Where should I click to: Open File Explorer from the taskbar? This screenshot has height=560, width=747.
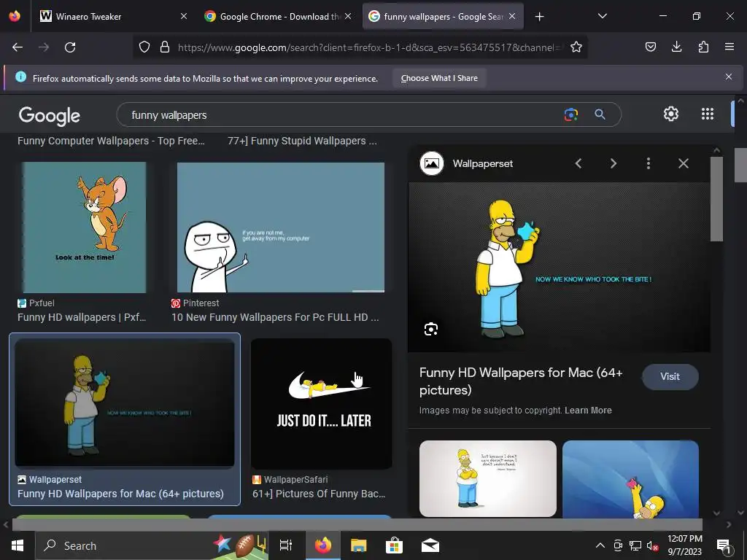point(358,545)
